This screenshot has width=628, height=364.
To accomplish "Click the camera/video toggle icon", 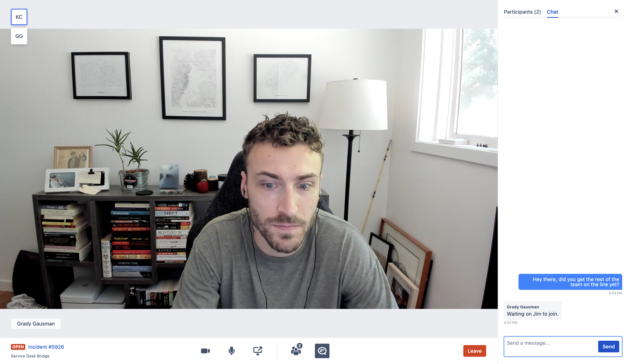I will coord(205,351).
